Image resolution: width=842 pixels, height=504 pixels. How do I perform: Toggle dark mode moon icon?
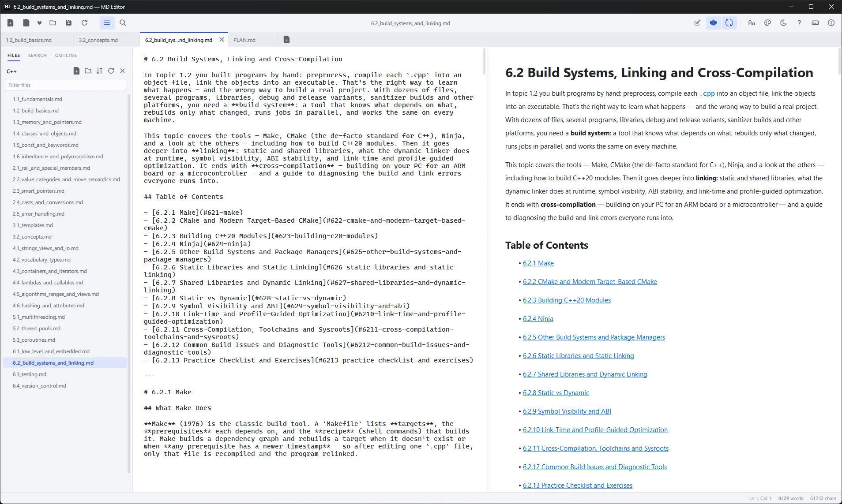click(783, 23)
